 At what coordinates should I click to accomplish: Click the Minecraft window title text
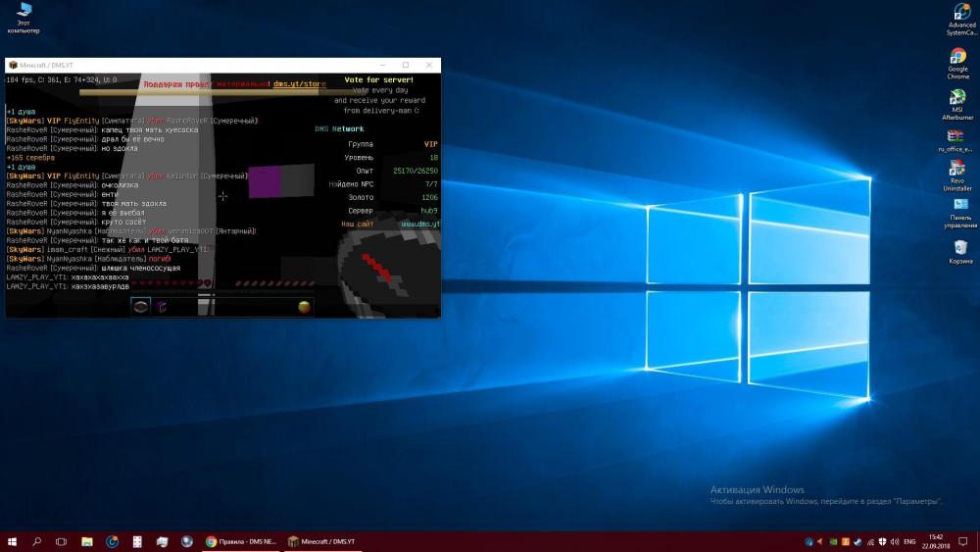[46, 65]
